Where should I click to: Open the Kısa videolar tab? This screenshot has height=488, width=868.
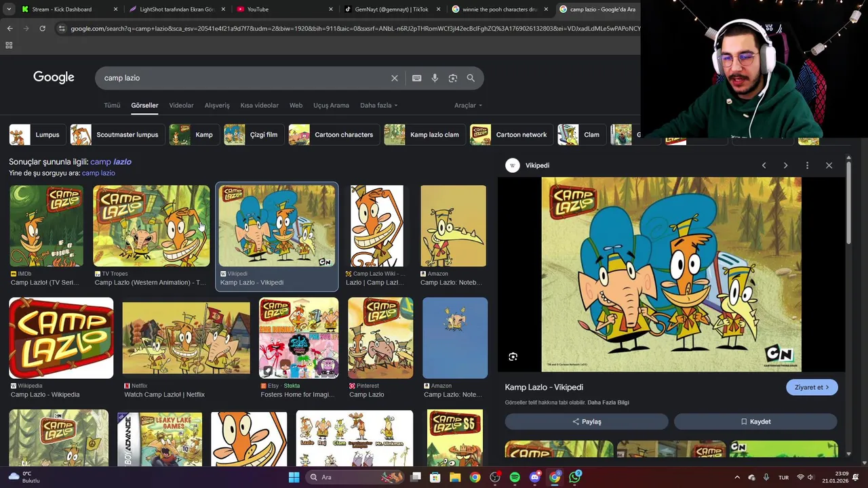click(x=259, y=105)
